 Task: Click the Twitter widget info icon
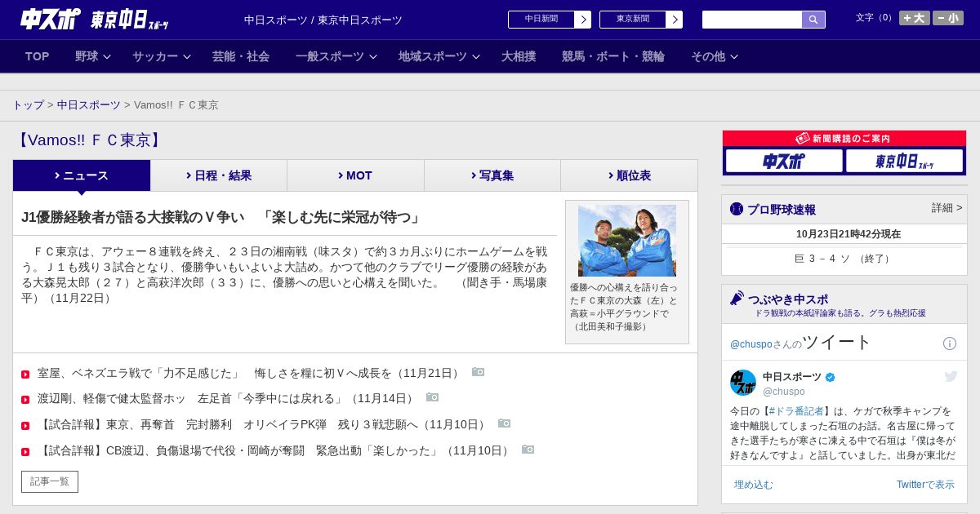click(950, 343)
